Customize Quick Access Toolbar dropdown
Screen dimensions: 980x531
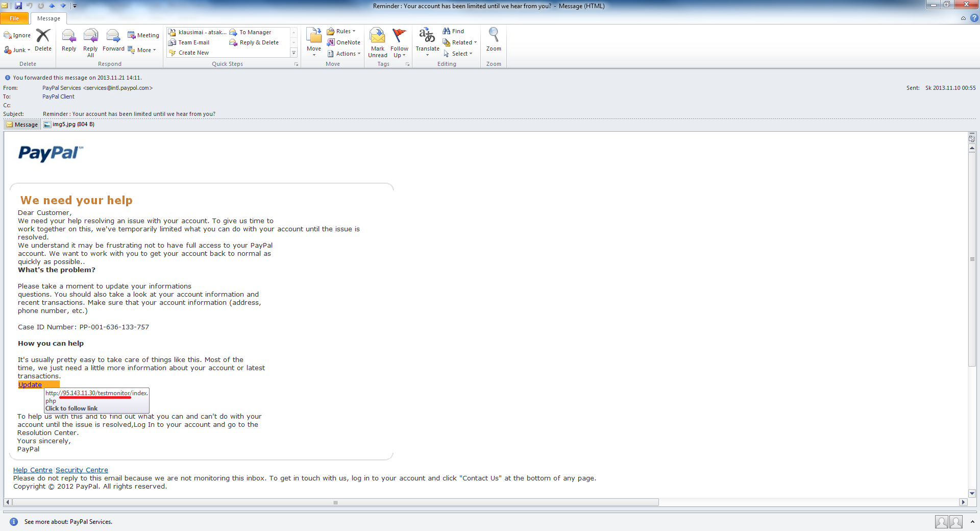pyautogui.click(x=75, y=6)
